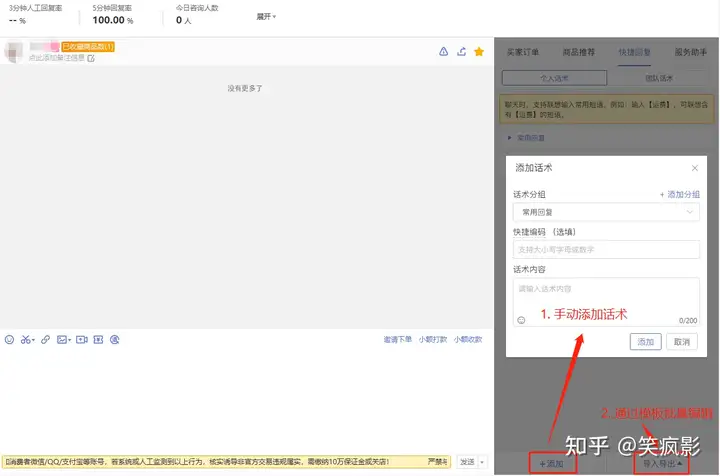
Task: Click the coupon ticket icon
Action: click(98, 340)
